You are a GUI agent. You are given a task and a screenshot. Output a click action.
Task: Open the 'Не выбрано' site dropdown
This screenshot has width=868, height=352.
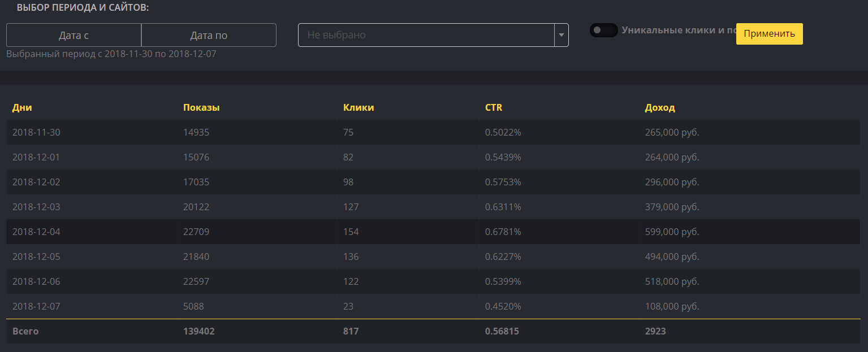pyautogui.click(x=426, y=35)
